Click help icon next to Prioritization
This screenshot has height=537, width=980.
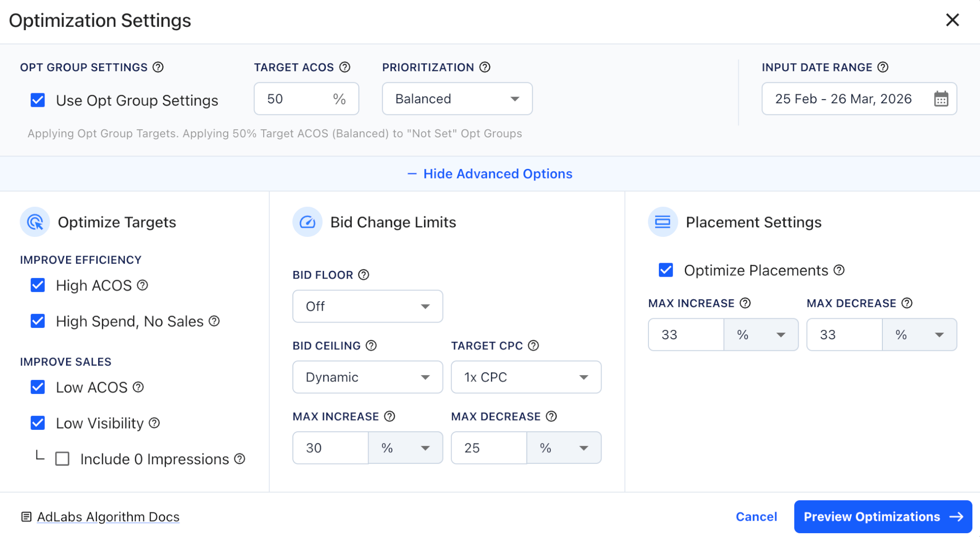[x=485, y=67]
